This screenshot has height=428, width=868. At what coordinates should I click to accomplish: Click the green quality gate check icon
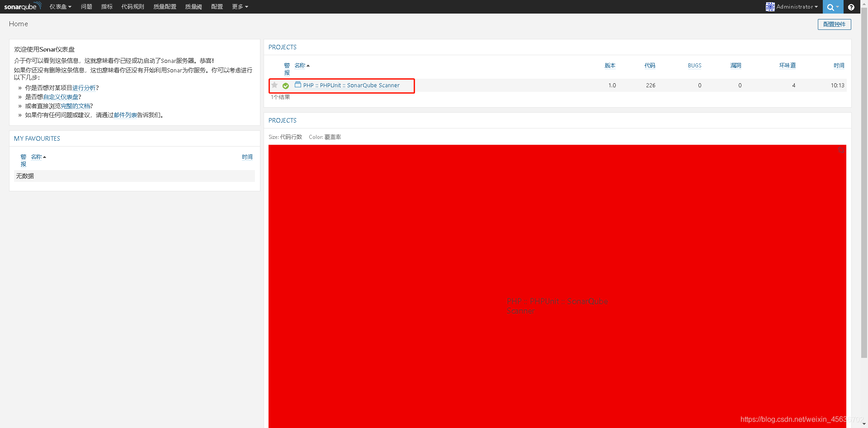point(285,86)
